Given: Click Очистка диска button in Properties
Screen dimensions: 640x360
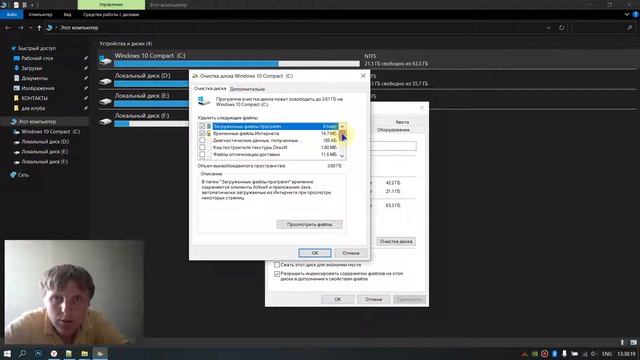Looking at the screenshot, I should 396,242.
